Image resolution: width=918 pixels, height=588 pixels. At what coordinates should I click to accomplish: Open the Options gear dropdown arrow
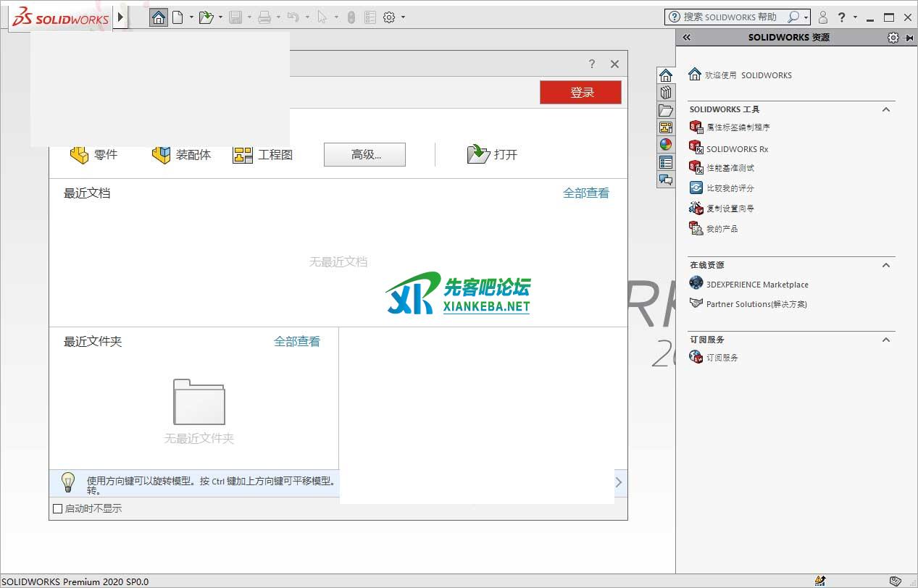pos(404,17)
